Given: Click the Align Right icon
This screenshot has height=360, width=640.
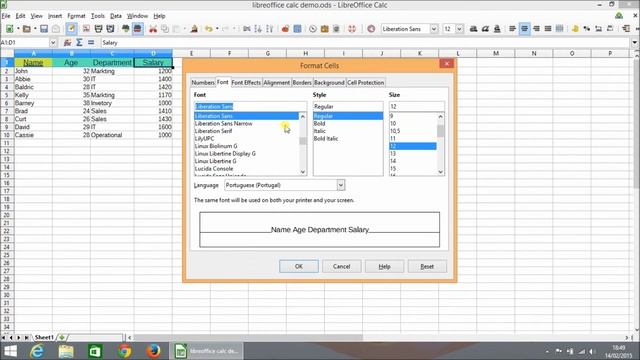Looking at the screenshot, I should [536, 29].
